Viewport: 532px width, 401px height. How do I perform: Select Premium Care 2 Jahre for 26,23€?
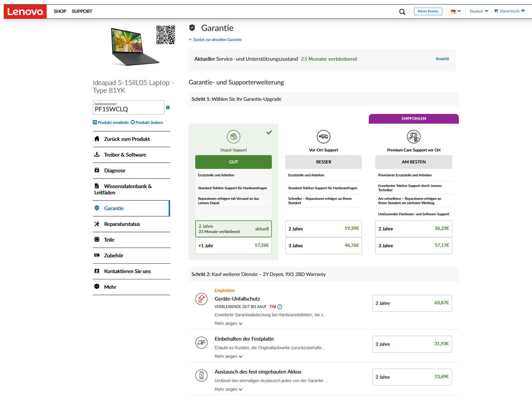point(414,229)
